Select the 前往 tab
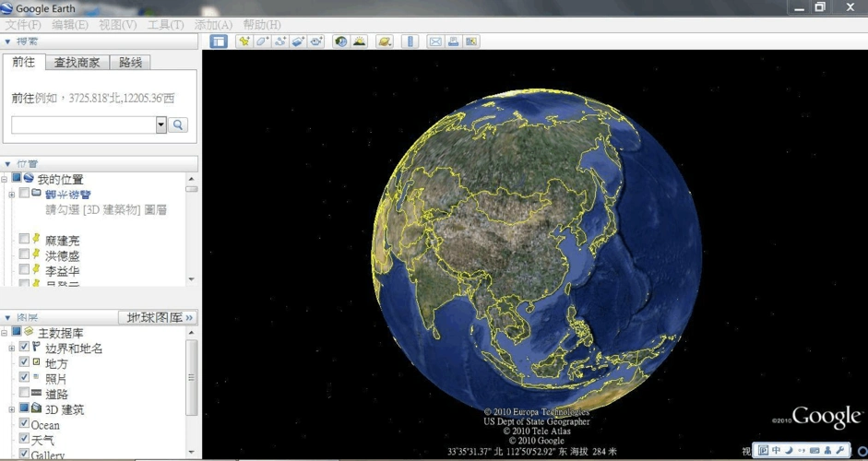Image resolution: width=868 pixels, height=461 pixels. click(x=23, y=62)
